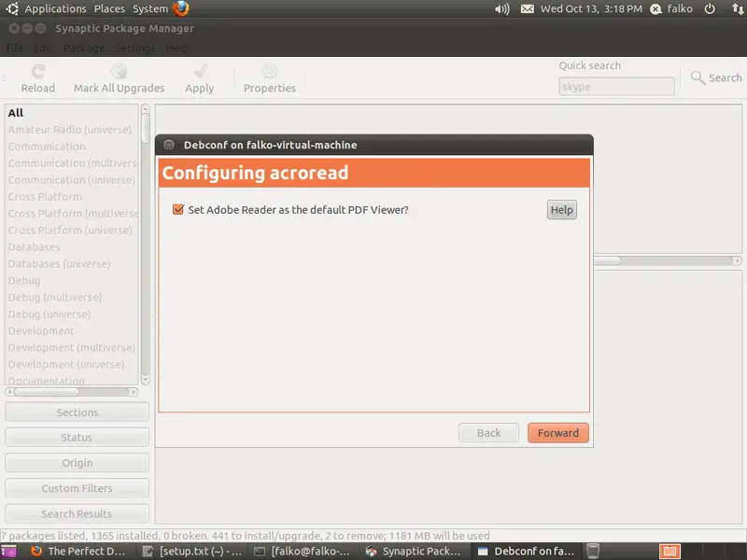747x560 pixels.
Task: Open the File menu in Synaptic
Action: (14, 49)
